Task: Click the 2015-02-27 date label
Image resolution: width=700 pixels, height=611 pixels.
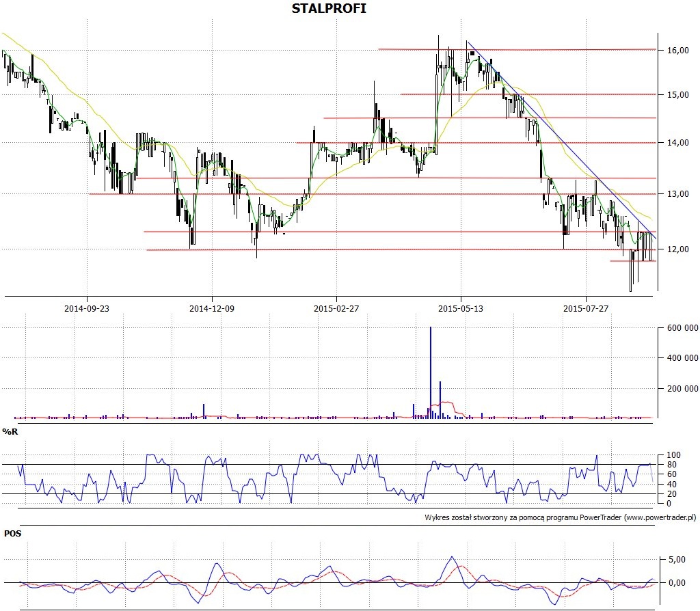Action: click(336, 308)
